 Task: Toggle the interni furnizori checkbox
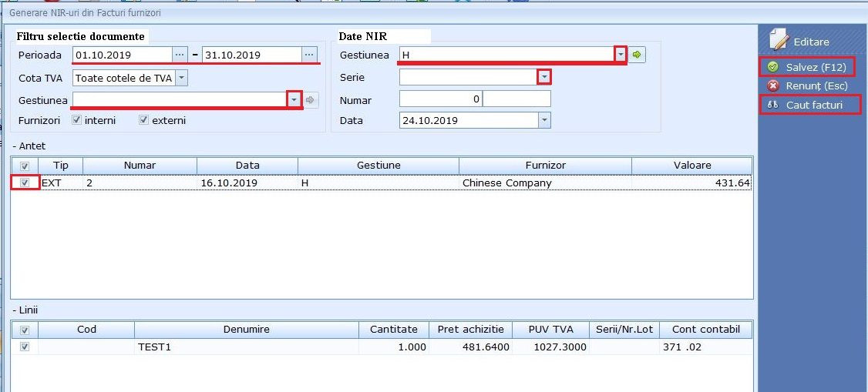click(77, 120)
